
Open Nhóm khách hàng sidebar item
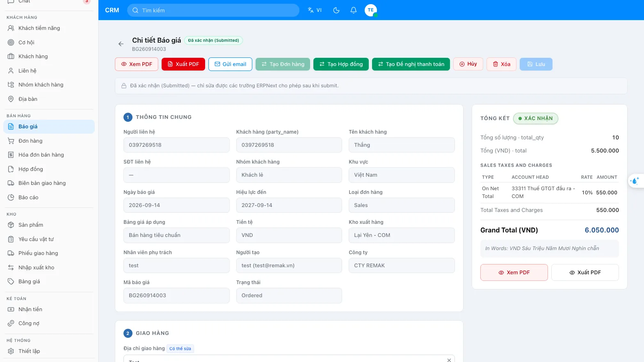pyautogui.click(x=49, y=85)
